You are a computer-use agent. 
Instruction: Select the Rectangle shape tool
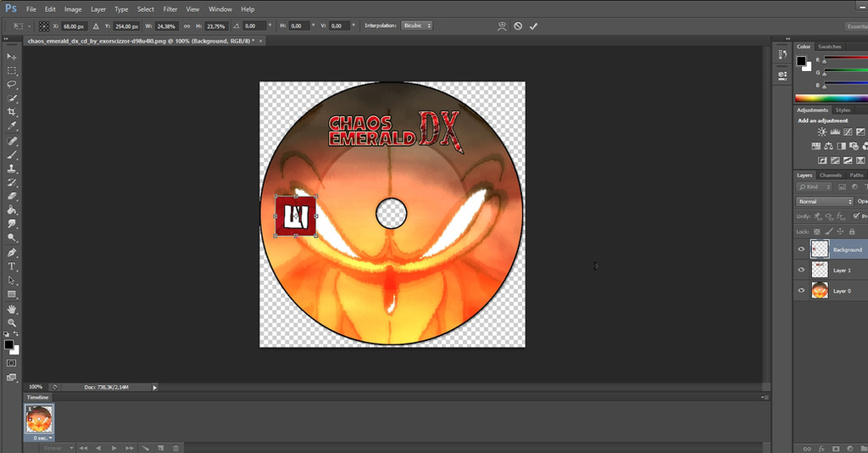tap(12, 294)
